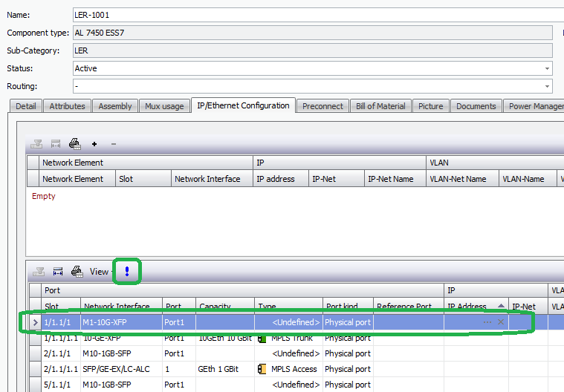The height and width of the screenshot is (392, 564).
Task: Click the Component type field
Action: (x=313, y=33)
